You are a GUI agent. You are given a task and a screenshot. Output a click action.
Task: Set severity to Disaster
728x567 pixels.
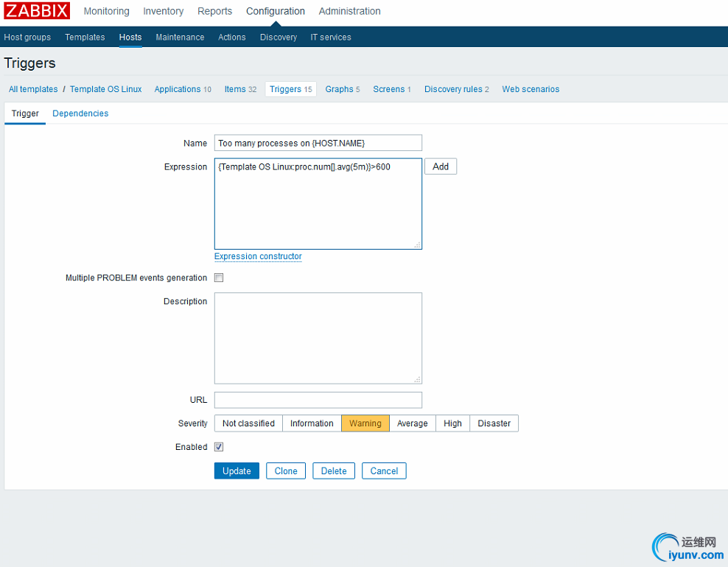(494, 423)
